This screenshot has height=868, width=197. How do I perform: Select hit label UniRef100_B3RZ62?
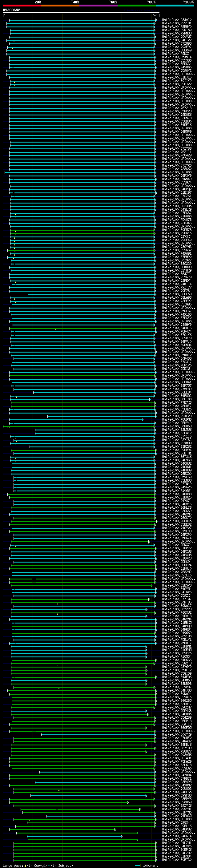click(176, 446)
